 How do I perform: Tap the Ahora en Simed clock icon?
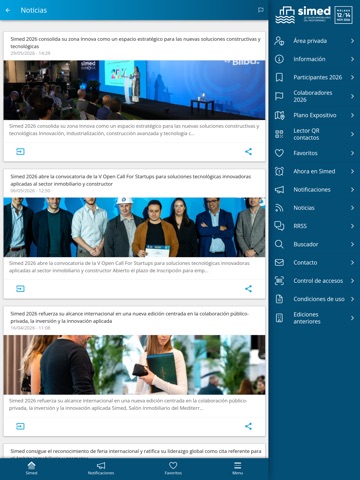pos(279,171)
